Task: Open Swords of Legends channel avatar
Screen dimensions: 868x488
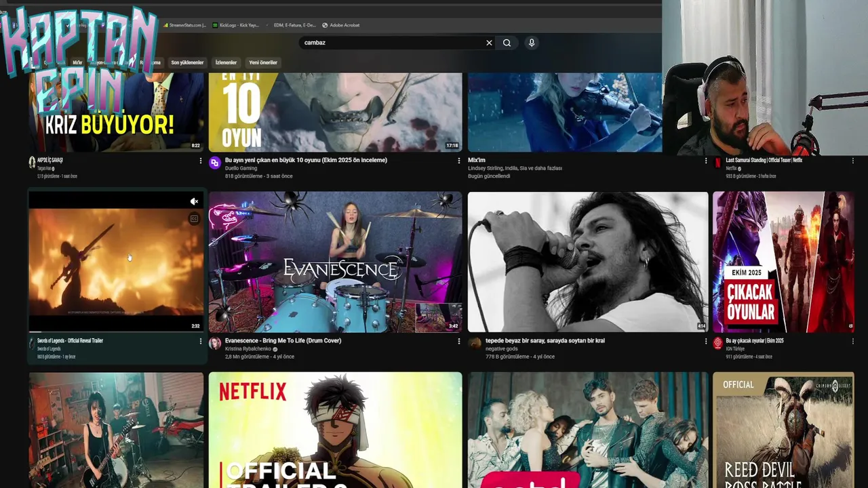Action: tap(32, 343)
